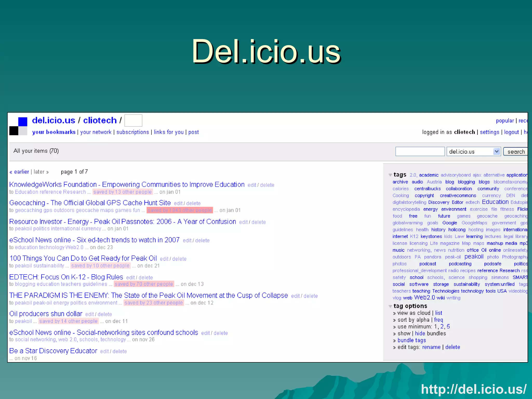Collapse the tag options section triangle
This screenshot has height=399, width=532.
(x=390, y=306)
